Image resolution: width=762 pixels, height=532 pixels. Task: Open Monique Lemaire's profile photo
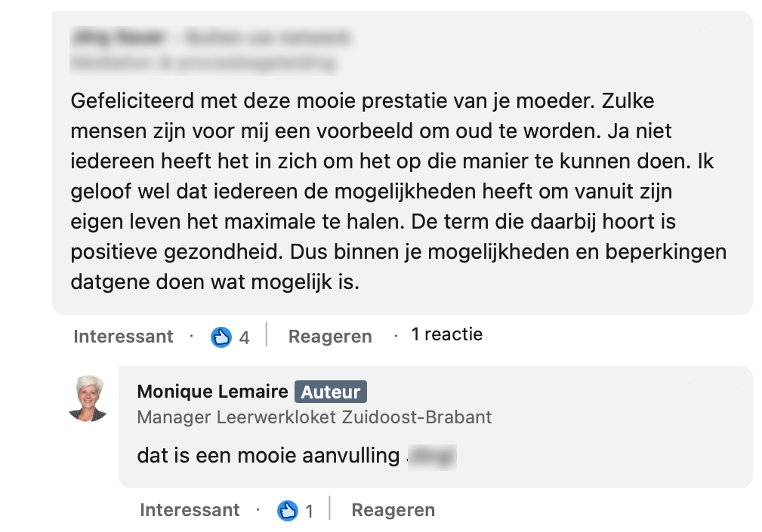click(87, 398)
